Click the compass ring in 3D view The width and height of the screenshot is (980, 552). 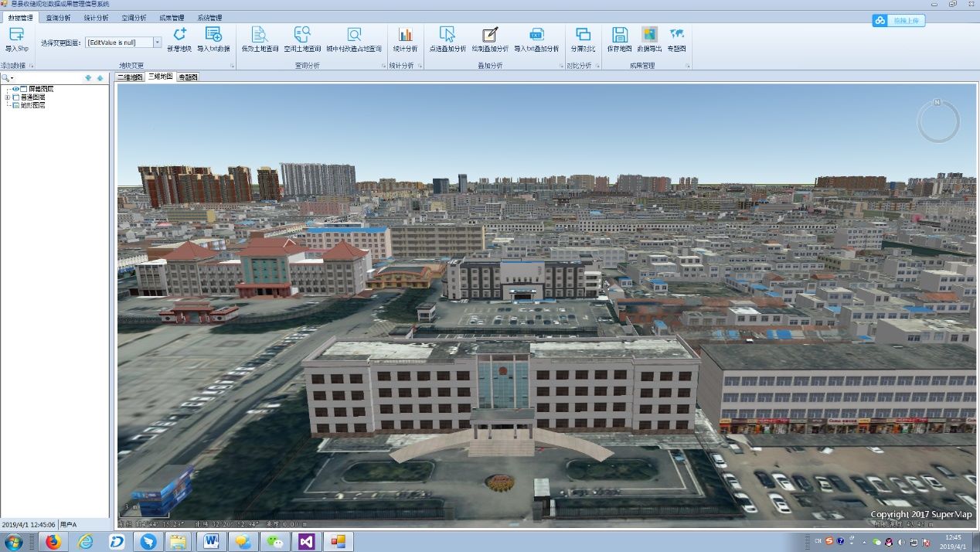click(938, 121)
